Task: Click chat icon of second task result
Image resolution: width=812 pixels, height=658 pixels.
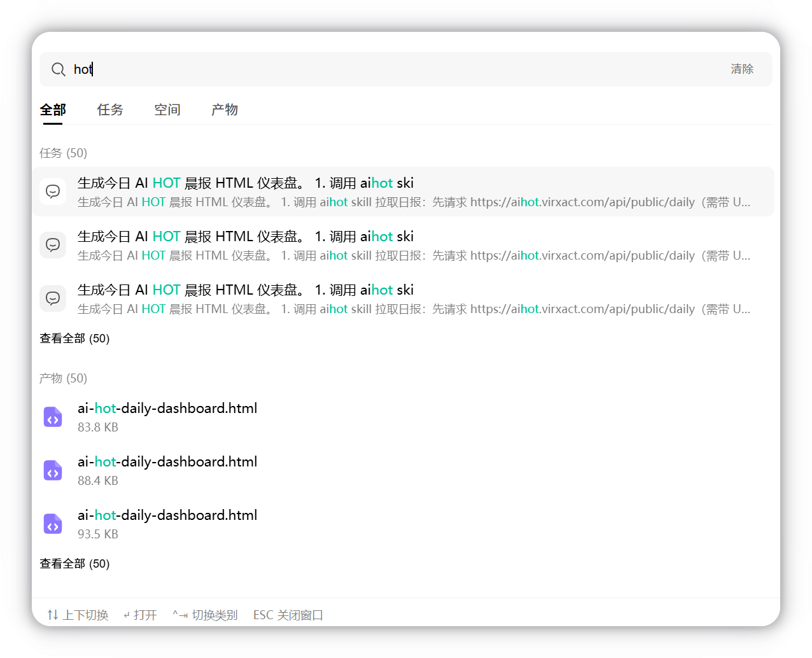Action: coord(53,245)
